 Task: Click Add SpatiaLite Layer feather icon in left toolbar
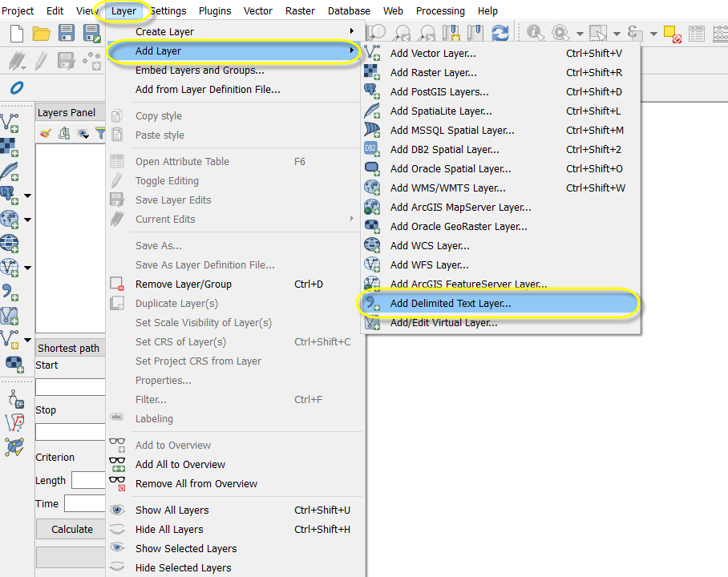click(x=10, y=170)
